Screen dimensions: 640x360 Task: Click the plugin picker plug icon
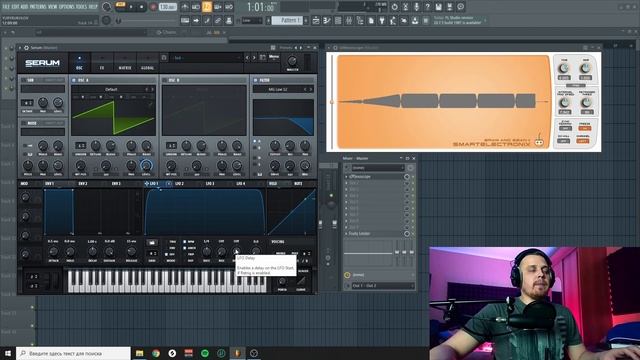(382, 20)
